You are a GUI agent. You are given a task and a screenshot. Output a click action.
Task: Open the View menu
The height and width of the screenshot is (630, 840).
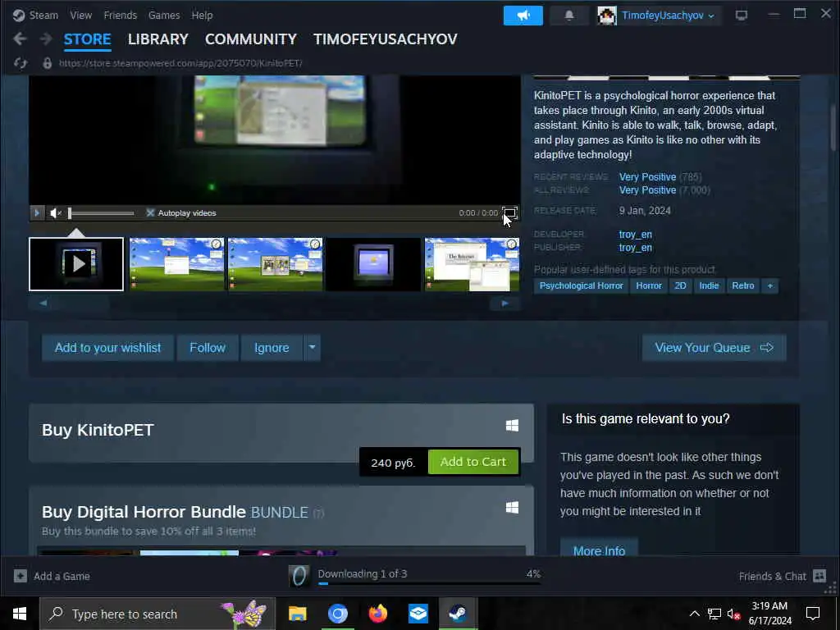[81, 15]
